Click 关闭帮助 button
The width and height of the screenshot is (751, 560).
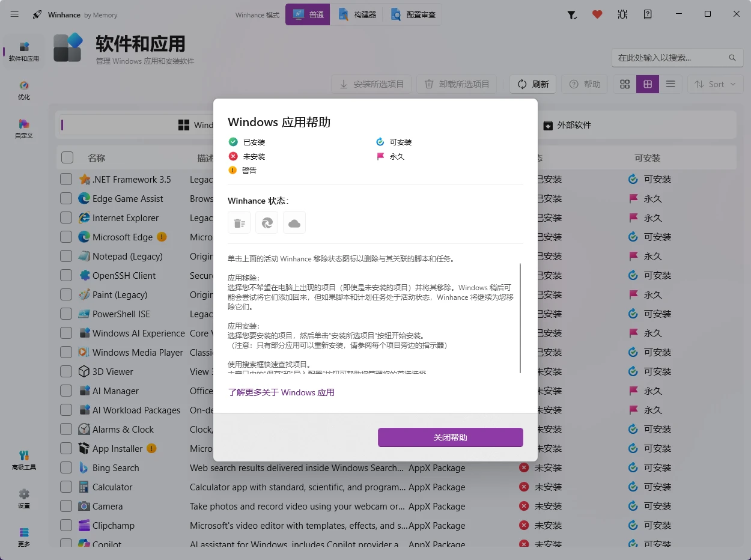pos(451,437)
